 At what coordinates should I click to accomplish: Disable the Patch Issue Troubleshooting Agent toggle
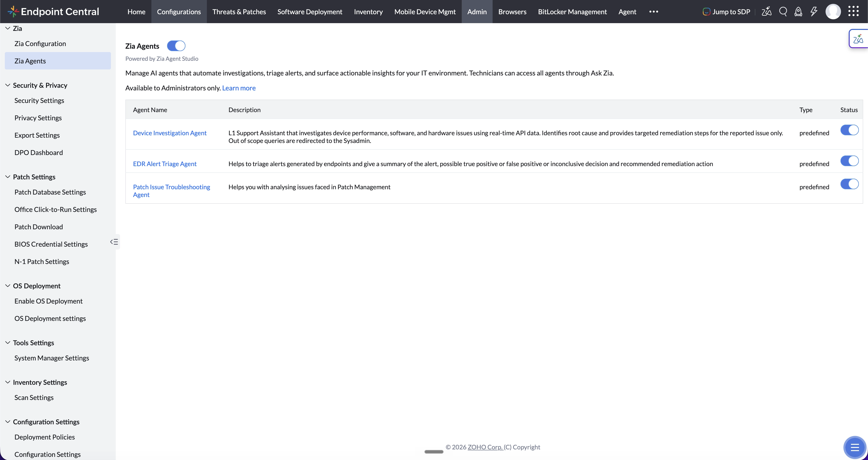coord(849,184)
